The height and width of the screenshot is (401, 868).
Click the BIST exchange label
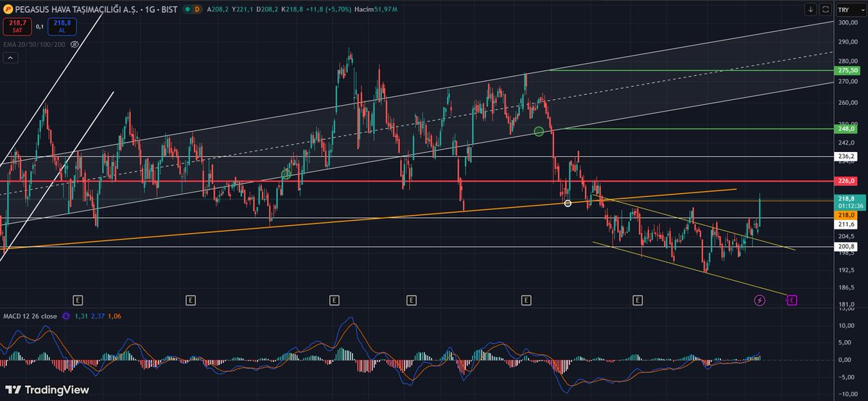pos(169,9)
